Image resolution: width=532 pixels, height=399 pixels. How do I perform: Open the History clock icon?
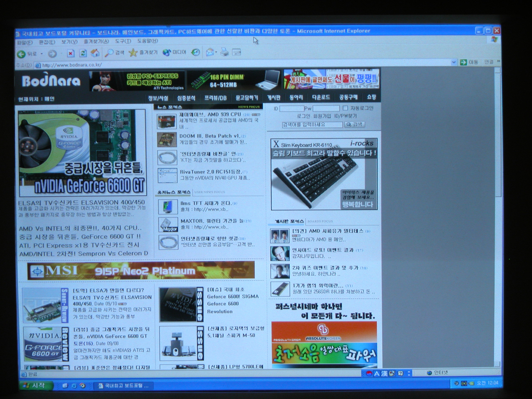(196, 52)
